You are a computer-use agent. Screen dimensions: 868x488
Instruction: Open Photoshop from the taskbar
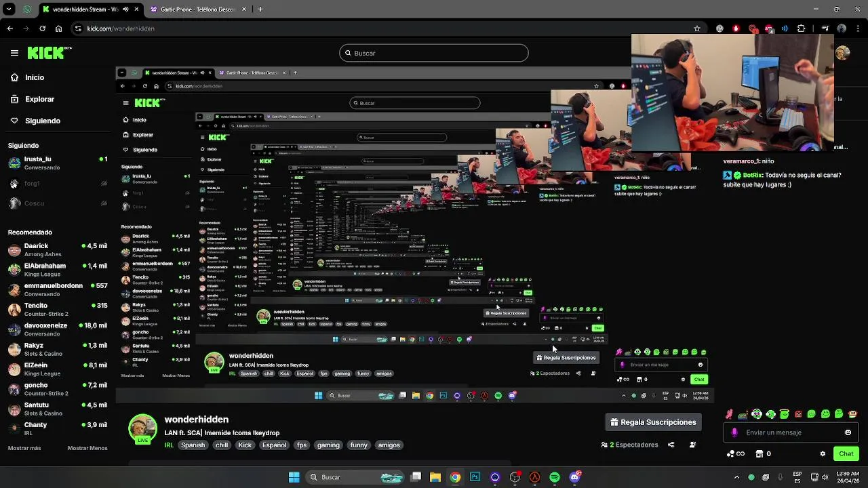click(x=475, y=477)
